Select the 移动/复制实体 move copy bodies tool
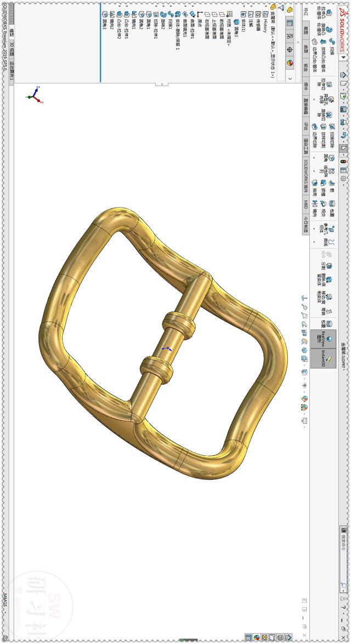This screenshot has width=351, height=644. point(326,297)
